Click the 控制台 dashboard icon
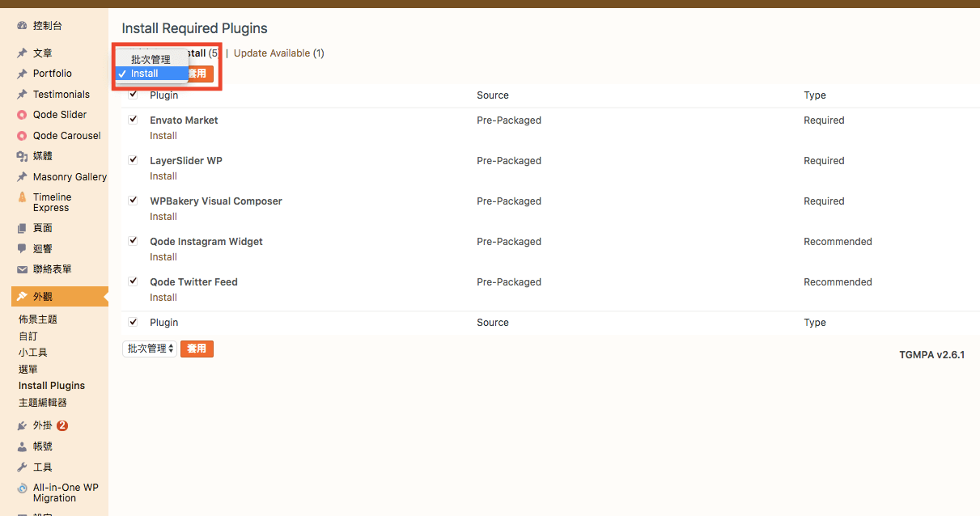The height and width of the screenshot is (516, 980). click(23, 26)
